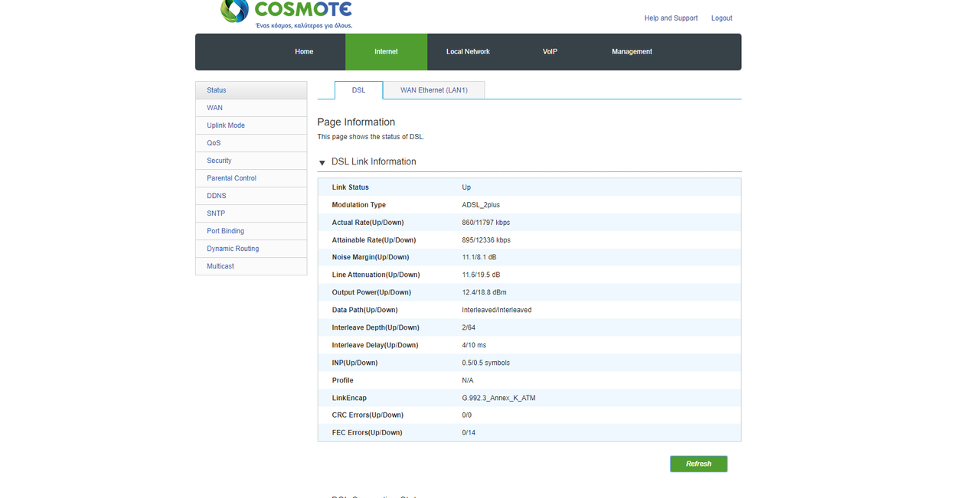Click Output Power value '12.4/18.8 dBm'

(x=484, y=292)
